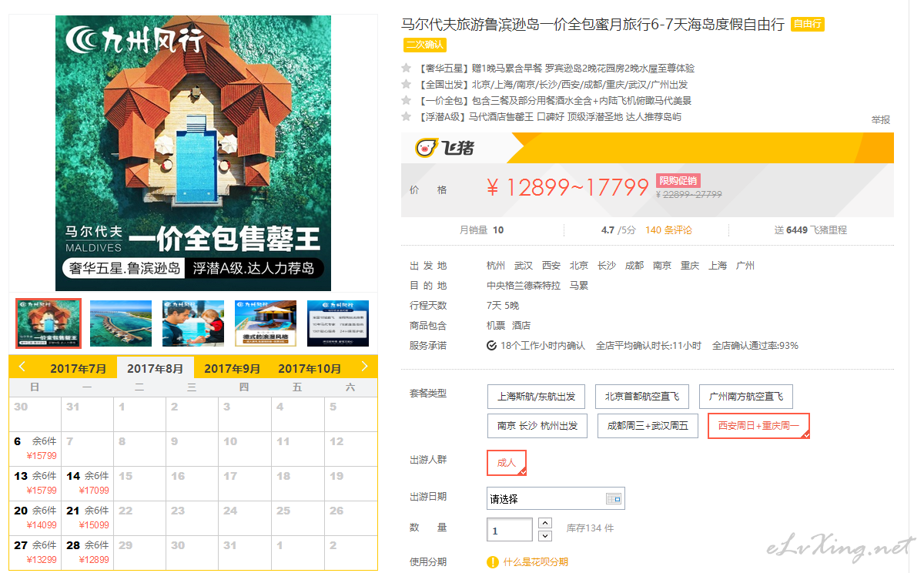Go to previous month in calendar
This screenshot has height=573, width=924.
[x=22, y=367]
